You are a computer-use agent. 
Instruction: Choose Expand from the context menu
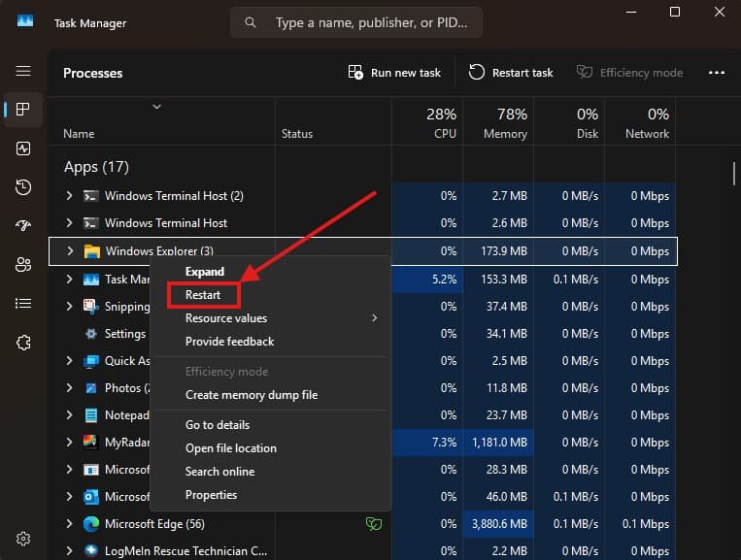[205, 272]
